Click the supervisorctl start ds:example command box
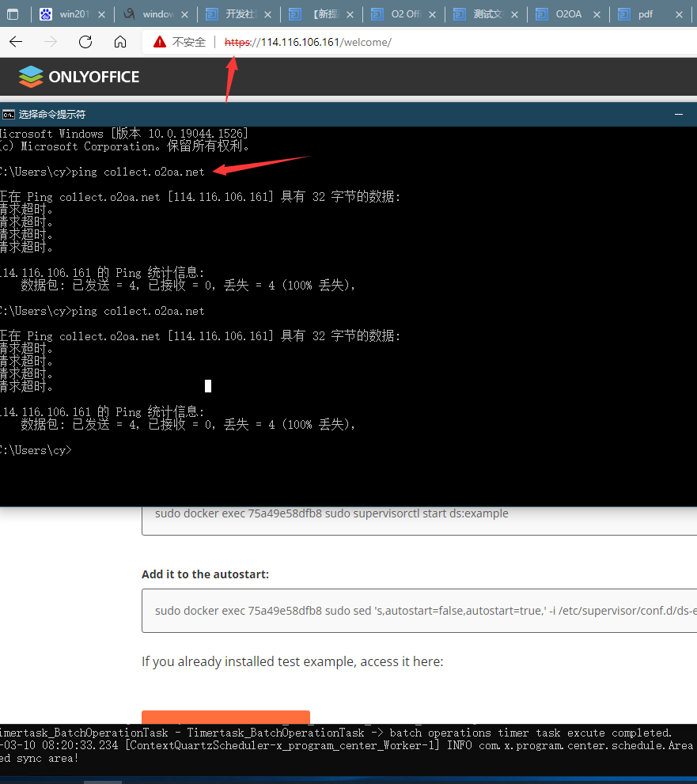 pos(419,520)
